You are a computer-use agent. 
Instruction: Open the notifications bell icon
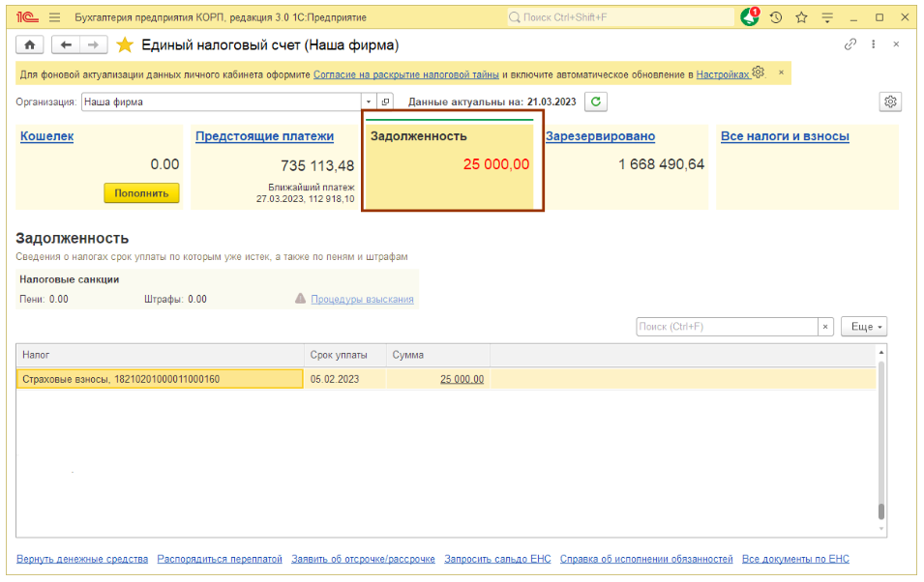tap(750, 17)
